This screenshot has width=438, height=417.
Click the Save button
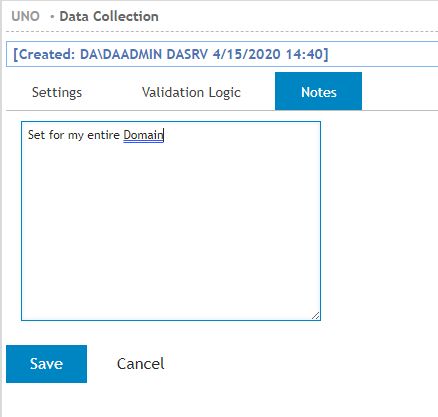point(46,364)
